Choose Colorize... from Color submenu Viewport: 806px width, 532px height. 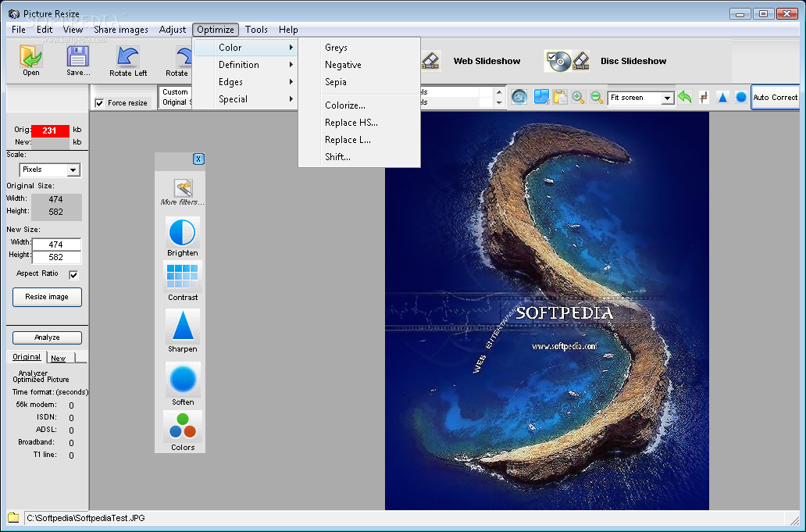(359, 105)
